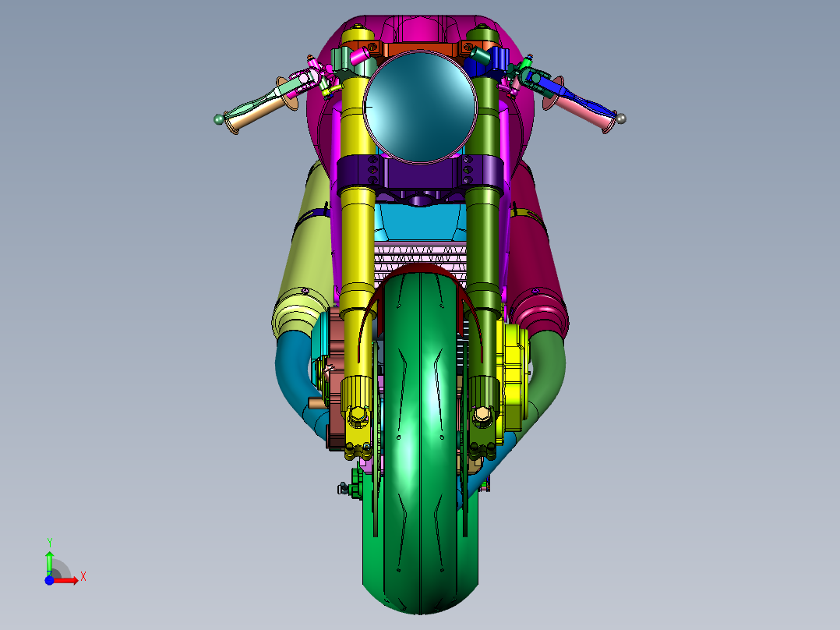This screenshot has height=630, width=840.
Task: Select the orange upper triple clamp
Action: [x=420, y=49]
